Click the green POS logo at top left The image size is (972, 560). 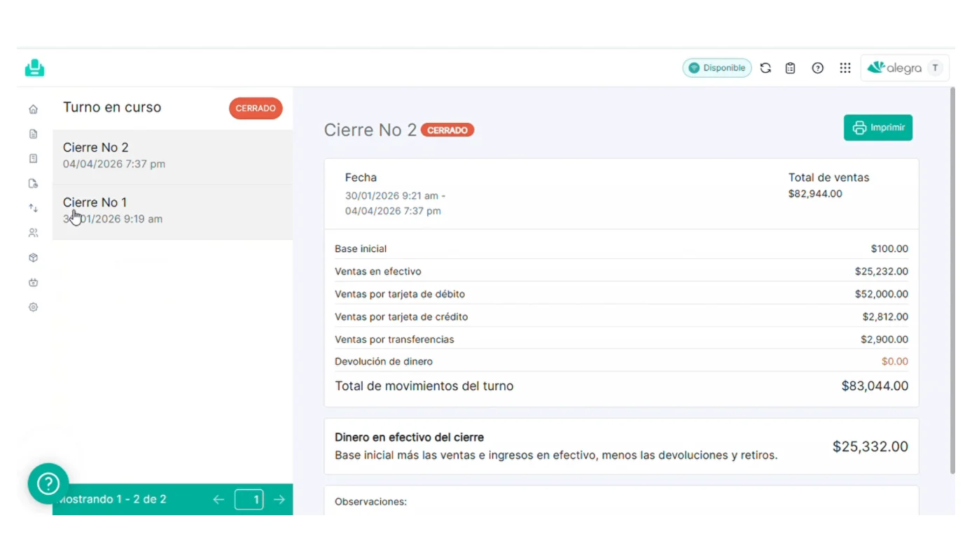click(x=34, y=68)
